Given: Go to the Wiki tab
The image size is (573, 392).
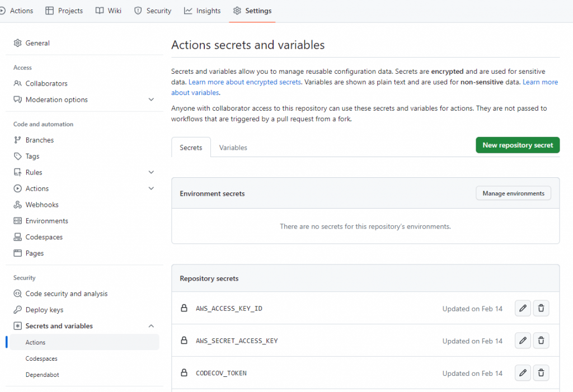Looking at the screenshot, I should pyautogui.click(x=109, y=11).
